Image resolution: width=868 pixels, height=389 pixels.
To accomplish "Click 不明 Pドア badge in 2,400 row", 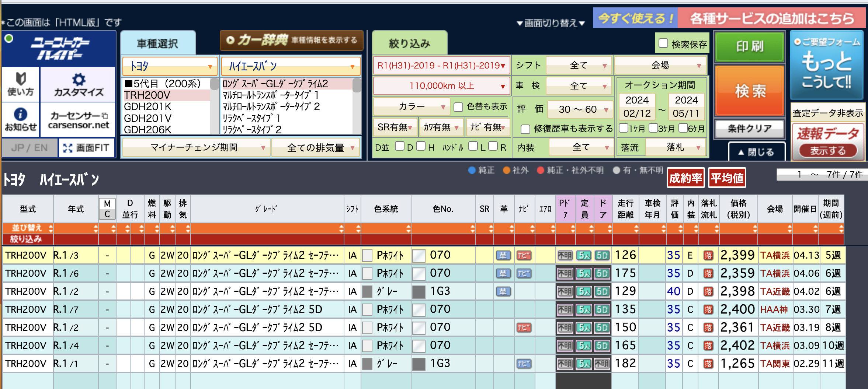I will coord(565,309).
